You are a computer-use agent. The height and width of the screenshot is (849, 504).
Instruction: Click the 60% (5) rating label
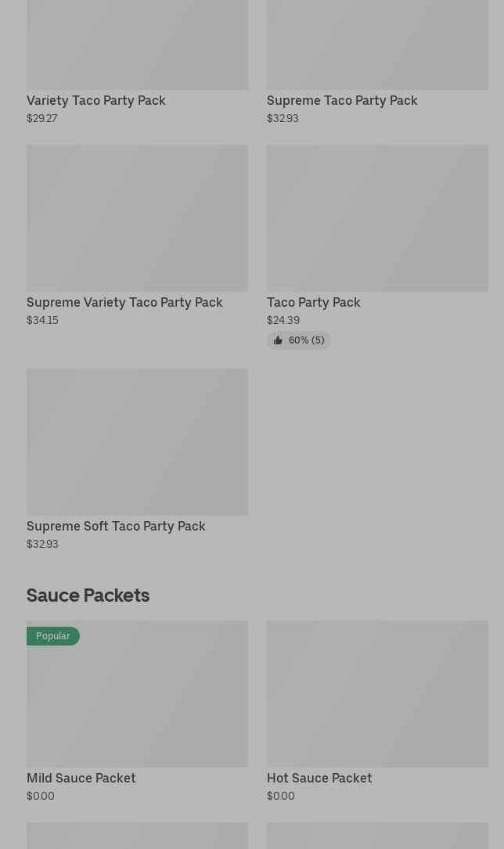click(x=306, y=340)
